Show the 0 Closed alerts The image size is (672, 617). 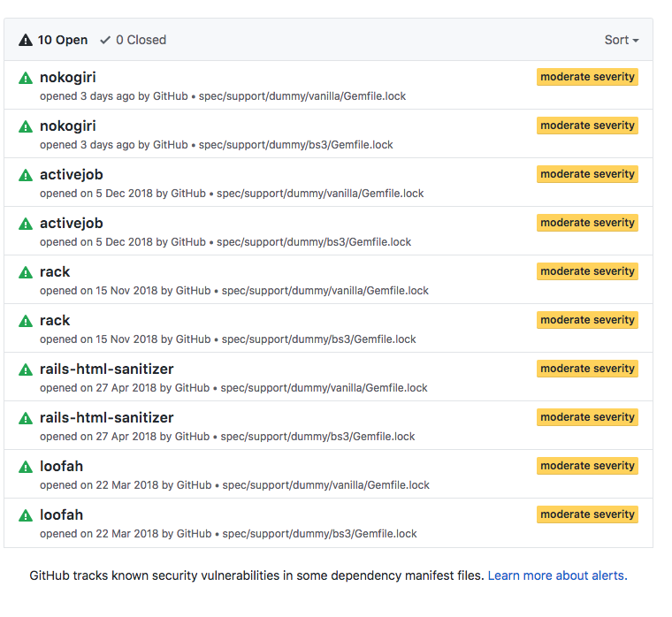[x=133, y=40]
